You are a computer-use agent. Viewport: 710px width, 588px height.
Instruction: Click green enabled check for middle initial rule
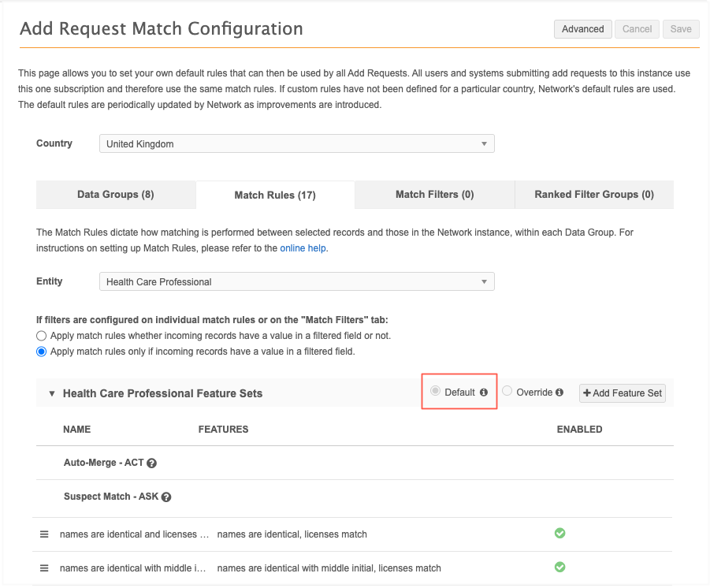[559, 568]
